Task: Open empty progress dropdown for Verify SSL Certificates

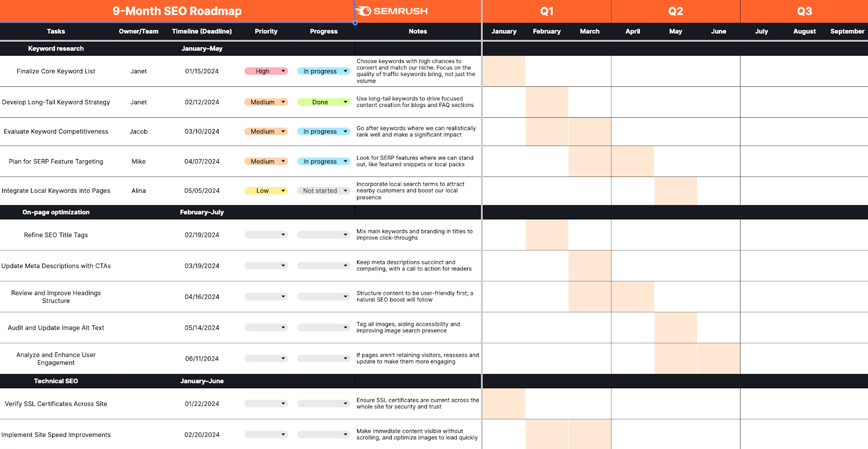Action: coord(346,403)
